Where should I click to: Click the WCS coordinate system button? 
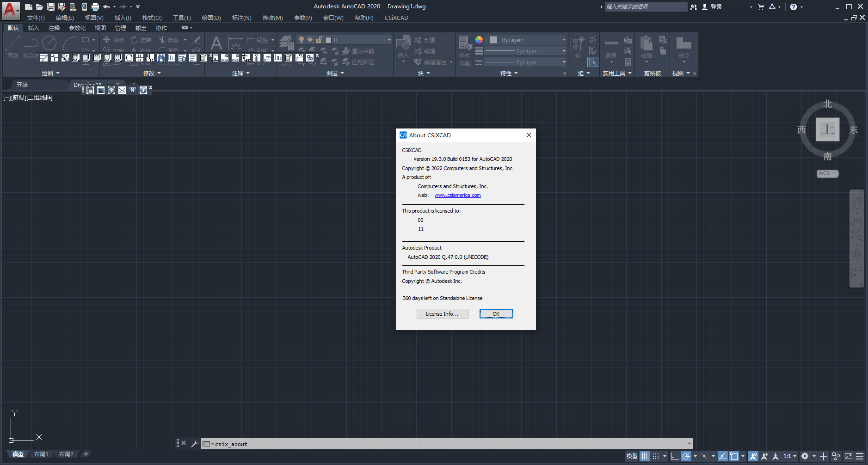coord(827,173)
